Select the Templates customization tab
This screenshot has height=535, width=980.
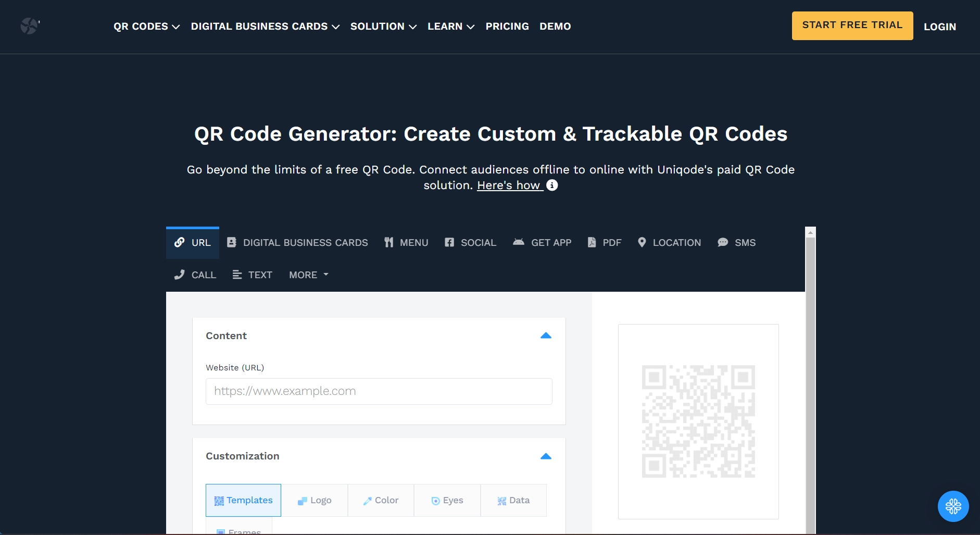click(243, 500)
